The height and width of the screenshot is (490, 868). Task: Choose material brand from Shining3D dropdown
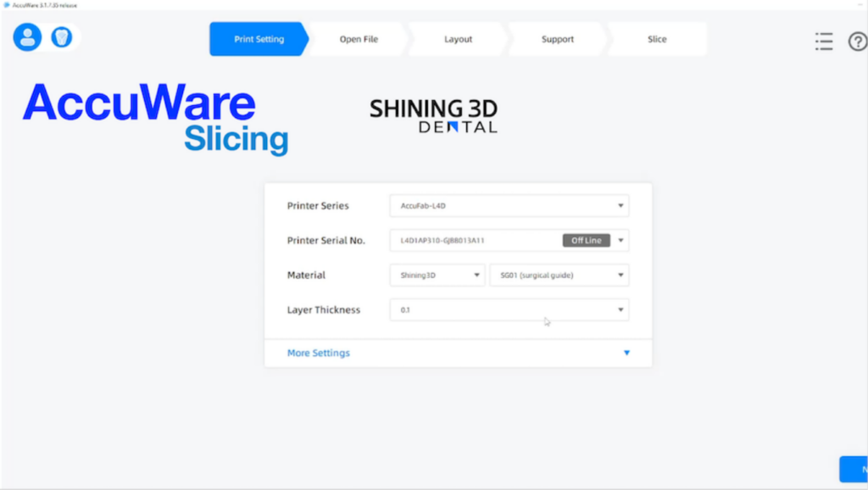437,276
